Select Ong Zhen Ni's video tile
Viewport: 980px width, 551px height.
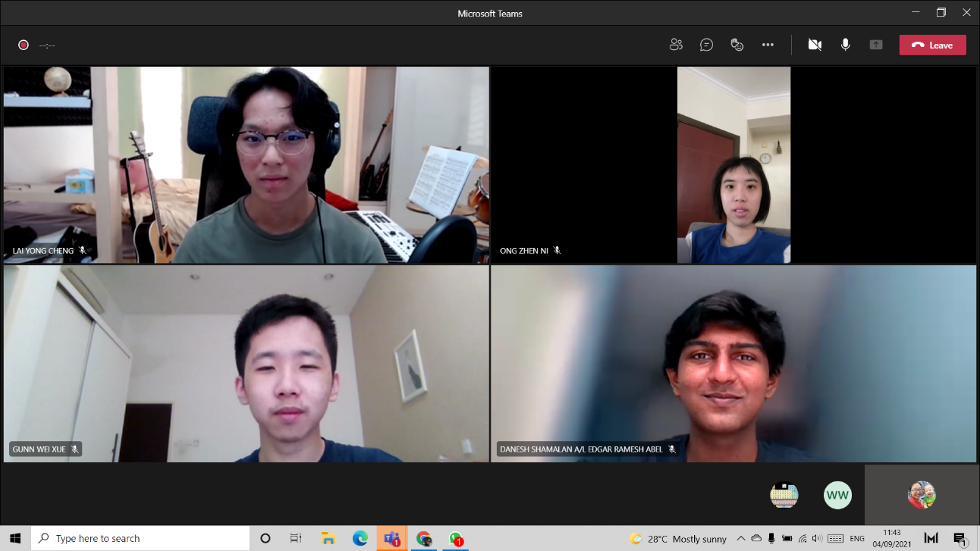point(733,164)
